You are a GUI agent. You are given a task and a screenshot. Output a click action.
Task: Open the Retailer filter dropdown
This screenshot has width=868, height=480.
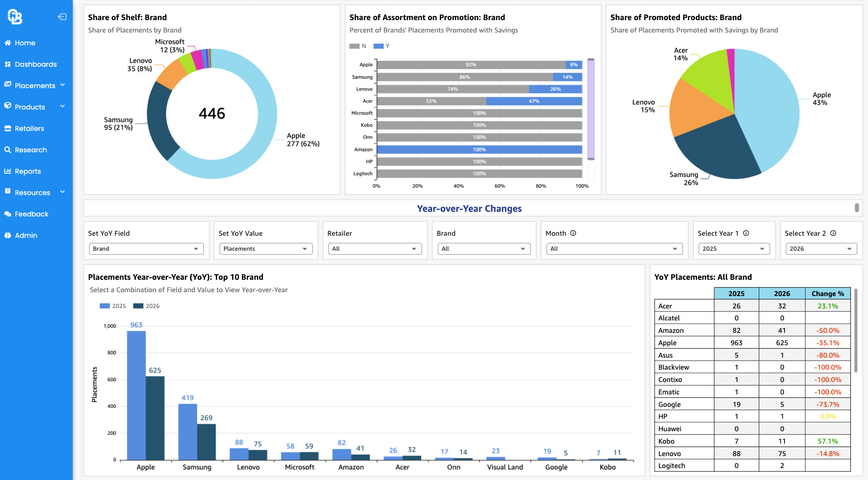(x=375, y=249)
